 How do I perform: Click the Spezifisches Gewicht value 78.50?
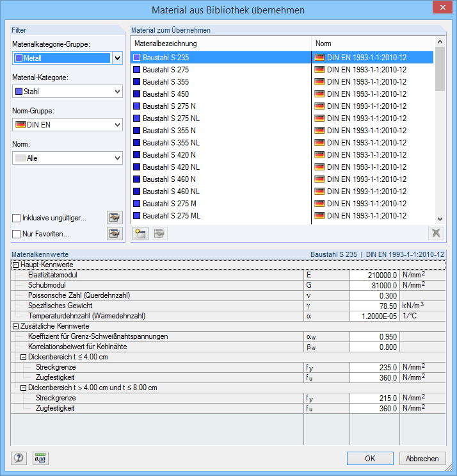(x=374, y=306)
